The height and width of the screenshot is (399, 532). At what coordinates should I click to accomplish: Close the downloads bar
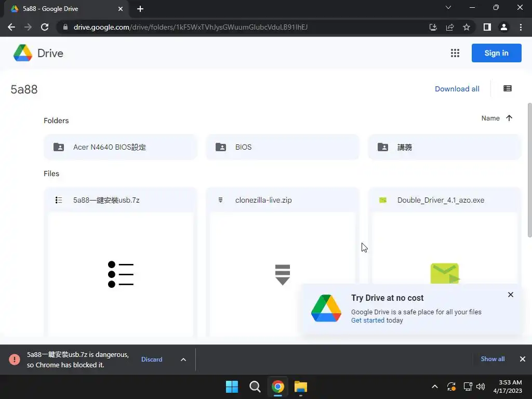(523, 359)
